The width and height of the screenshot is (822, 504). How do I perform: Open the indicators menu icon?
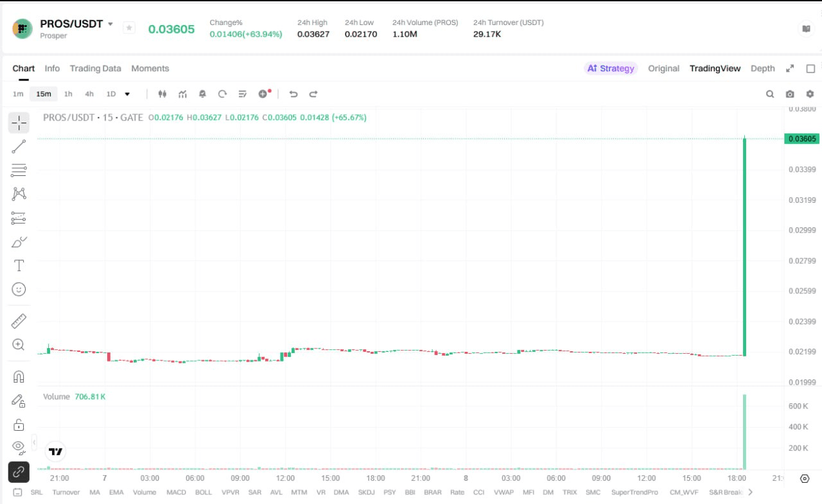click(183, 94)
